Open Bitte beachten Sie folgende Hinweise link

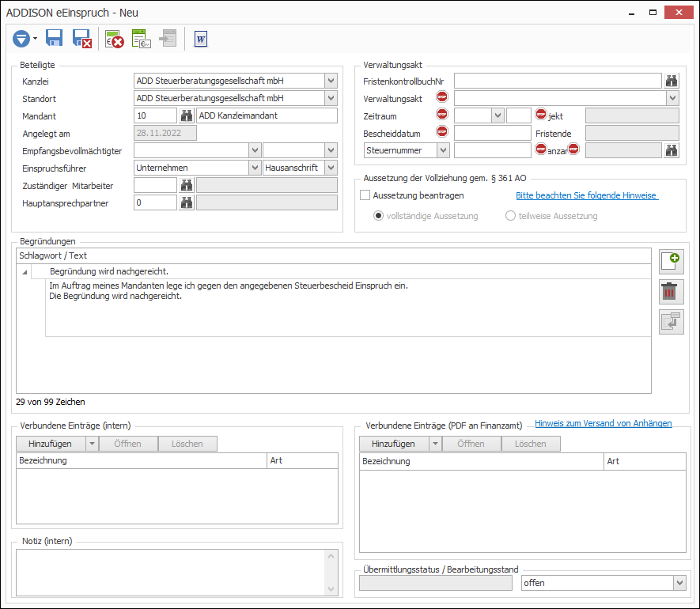587,195
